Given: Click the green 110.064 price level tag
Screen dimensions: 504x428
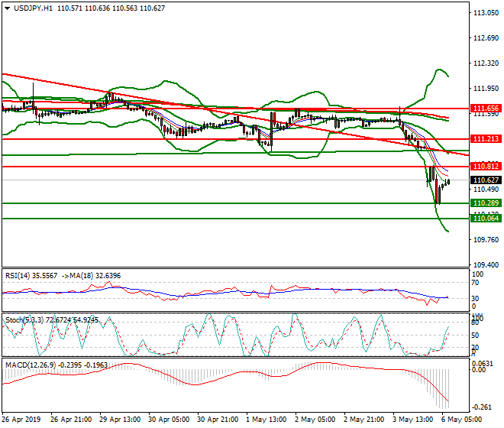Looking at the screenshot, I should click(x=486, y=219).
